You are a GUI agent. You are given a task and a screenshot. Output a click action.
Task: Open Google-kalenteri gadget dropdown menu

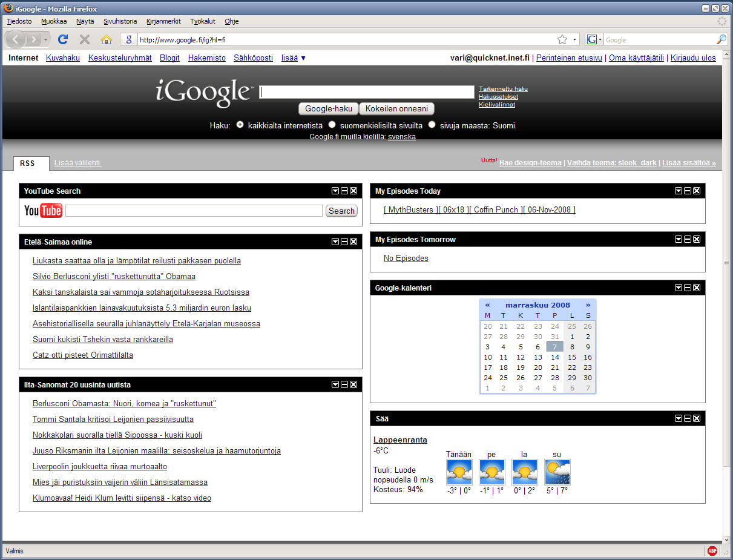(679, 288)
